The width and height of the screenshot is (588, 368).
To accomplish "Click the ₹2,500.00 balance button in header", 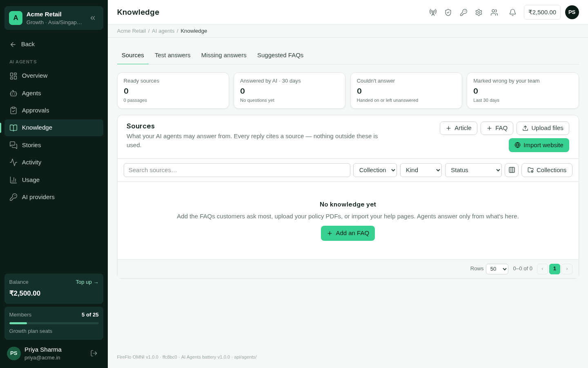I will [x=542, y=12].
